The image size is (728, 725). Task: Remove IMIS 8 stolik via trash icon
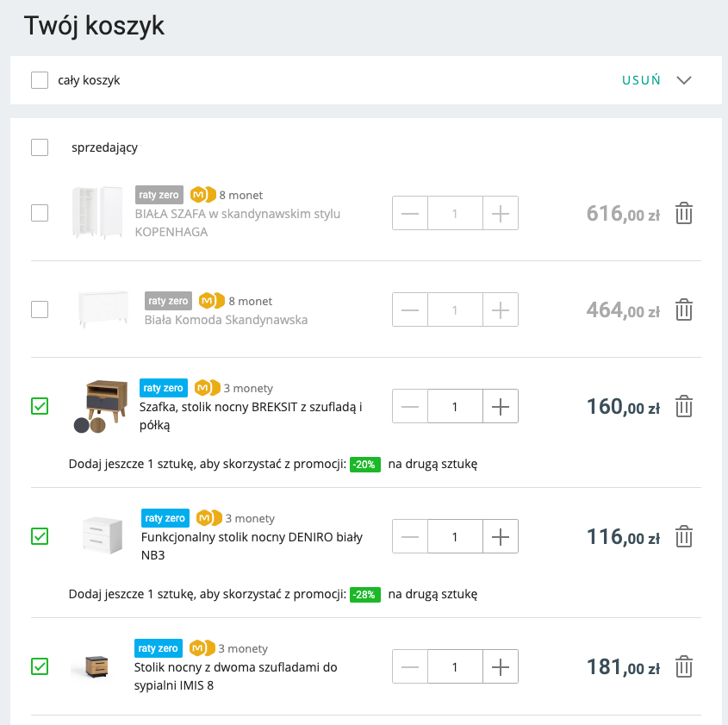click(684, 666)
